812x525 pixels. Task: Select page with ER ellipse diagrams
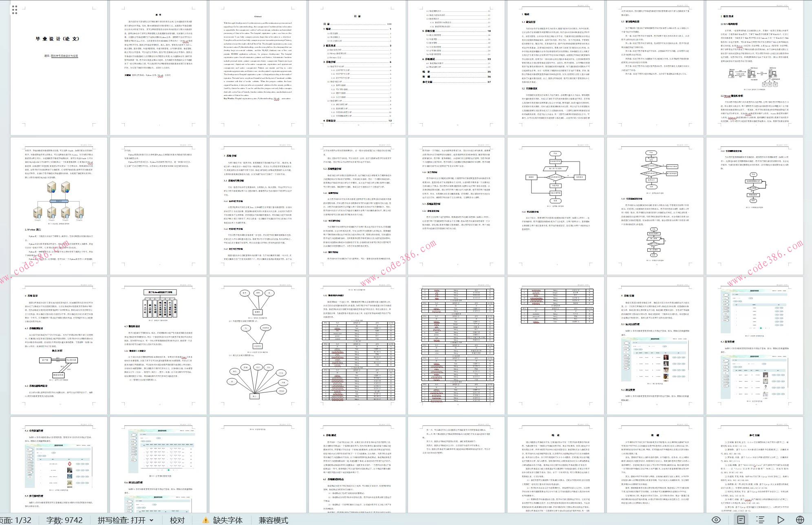point(257,346)
